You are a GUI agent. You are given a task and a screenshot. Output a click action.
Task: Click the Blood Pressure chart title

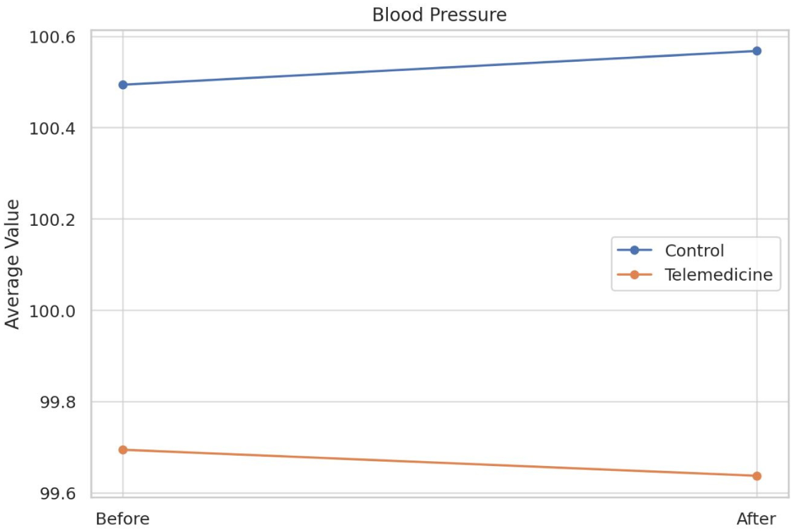point(439,14)
